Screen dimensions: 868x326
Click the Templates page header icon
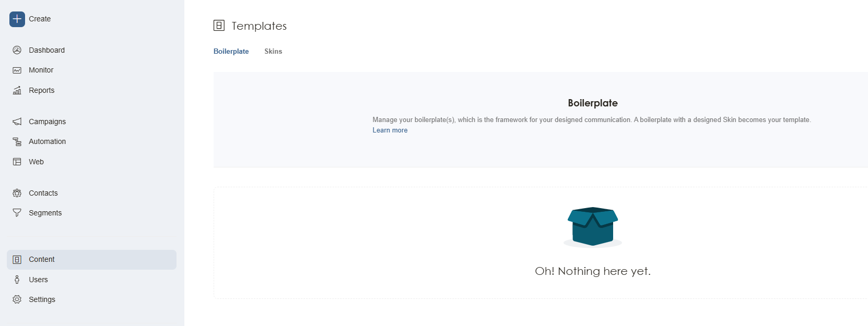(x=219, y=26)
